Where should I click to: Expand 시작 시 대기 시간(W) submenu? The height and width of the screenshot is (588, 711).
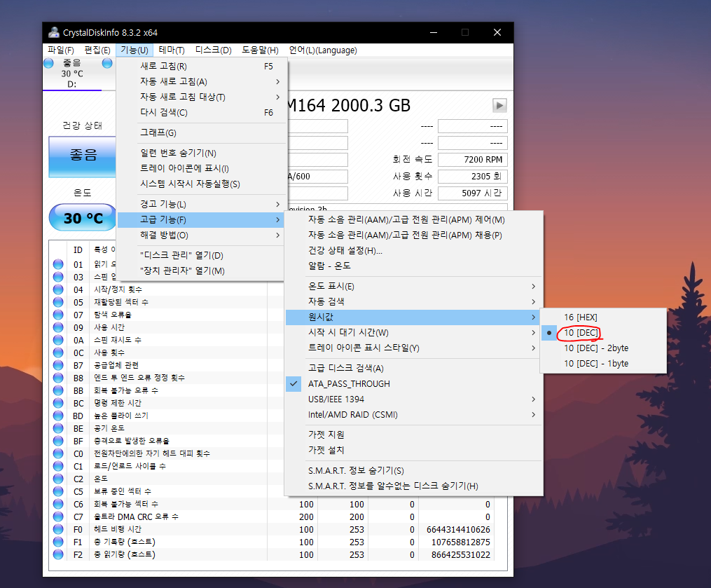pyautogui.click(x=413, y=333)
